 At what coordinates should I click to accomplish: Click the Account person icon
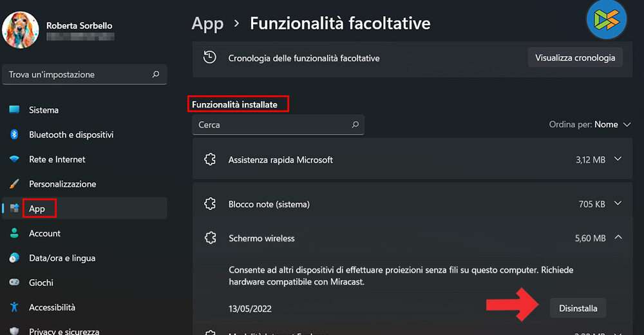pos(14,233)
